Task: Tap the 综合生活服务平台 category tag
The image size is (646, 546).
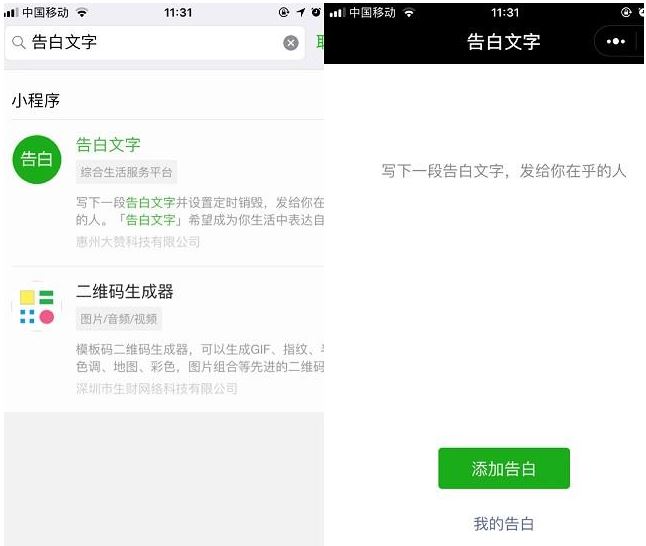Action: tap(126, 172)
